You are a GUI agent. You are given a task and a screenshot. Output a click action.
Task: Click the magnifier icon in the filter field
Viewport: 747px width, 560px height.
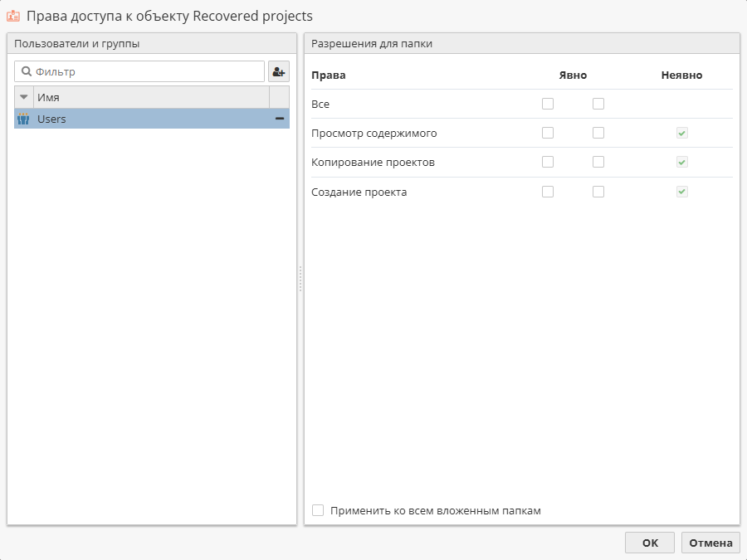click(26, 71)
